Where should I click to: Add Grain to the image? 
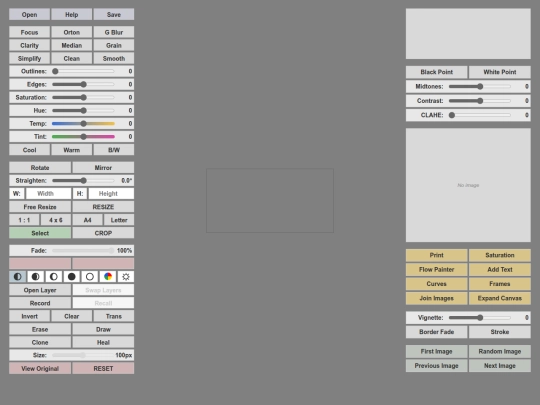click(x=114, y=45)
